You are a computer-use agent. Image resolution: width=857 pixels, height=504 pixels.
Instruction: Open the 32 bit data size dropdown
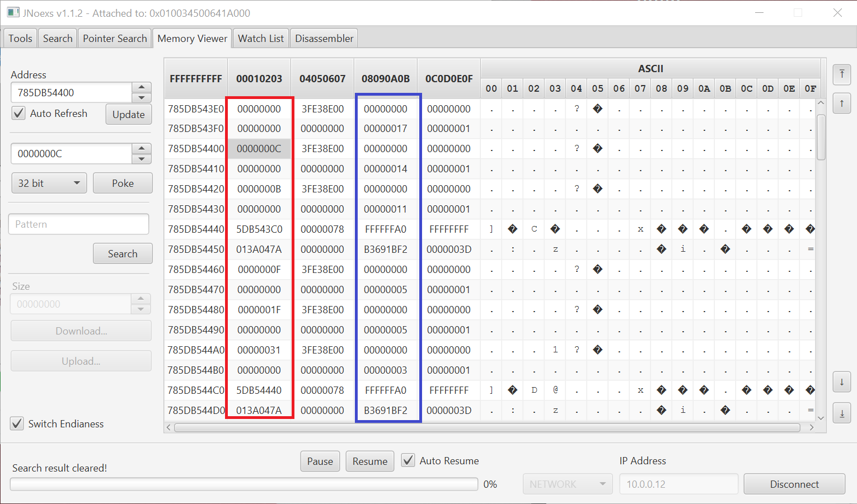pos(49,183)
